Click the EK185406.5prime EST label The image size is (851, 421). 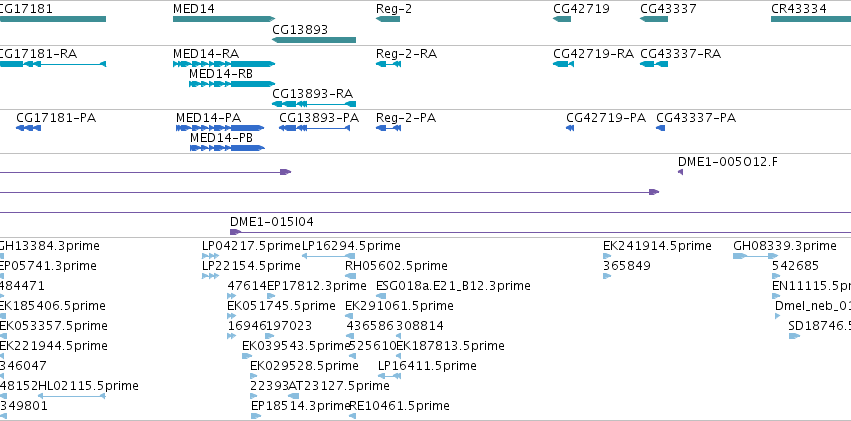point(53,306)
